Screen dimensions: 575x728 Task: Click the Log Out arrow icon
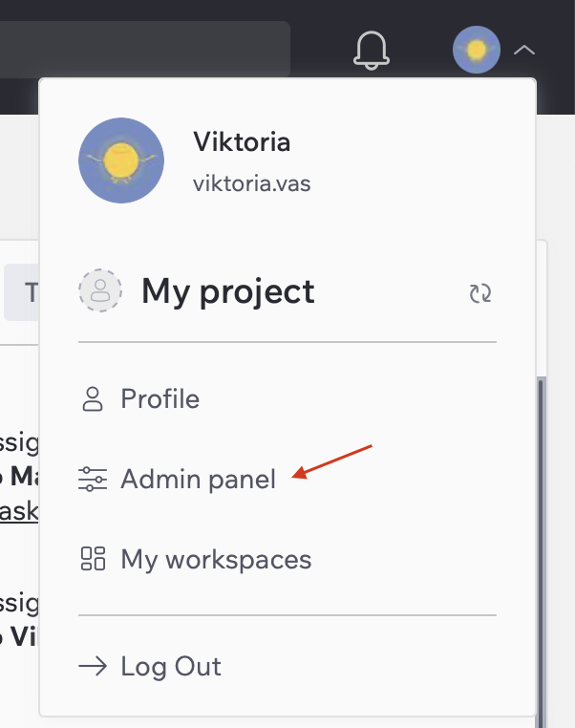(93, 667)
